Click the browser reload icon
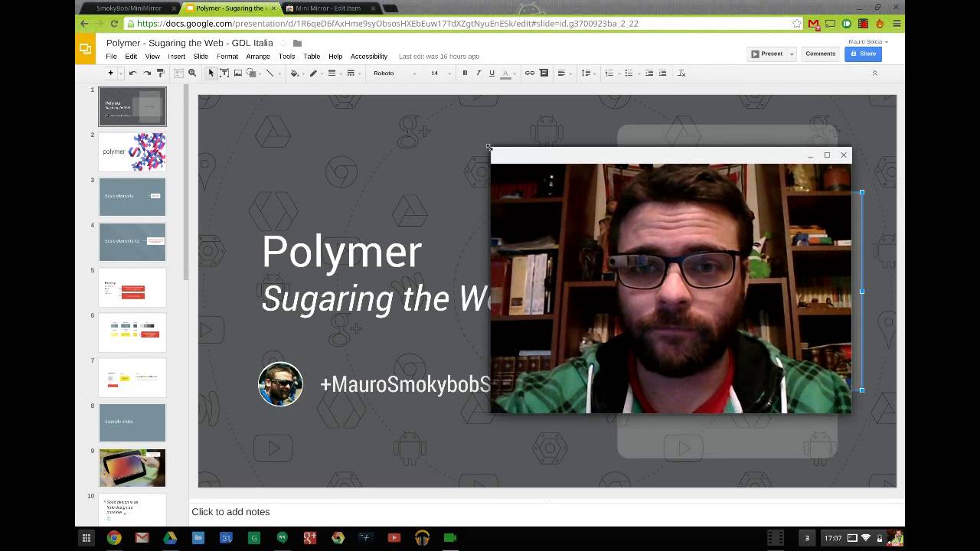The width and height of the screenshot is (980, 551). (114, 24)
